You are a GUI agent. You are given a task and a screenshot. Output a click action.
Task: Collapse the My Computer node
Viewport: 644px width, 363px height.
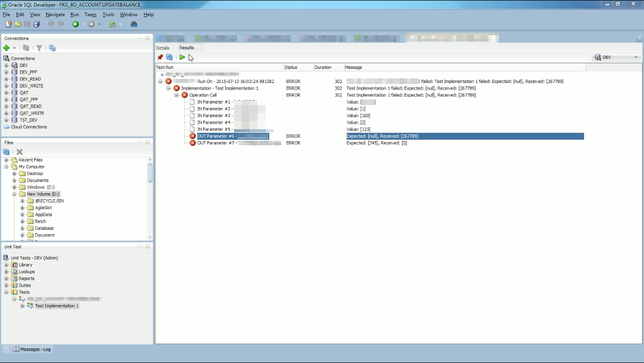7,166
